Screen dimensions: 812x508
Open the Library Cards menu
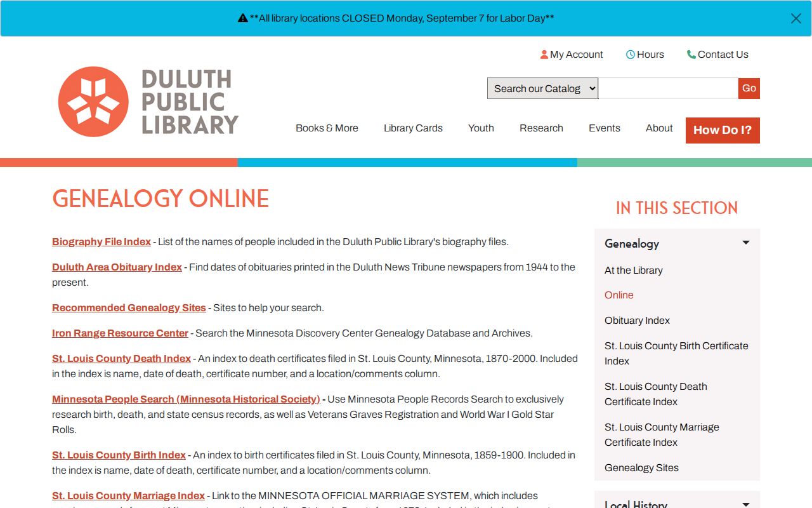pyautogui.click(x=413, y=128)
